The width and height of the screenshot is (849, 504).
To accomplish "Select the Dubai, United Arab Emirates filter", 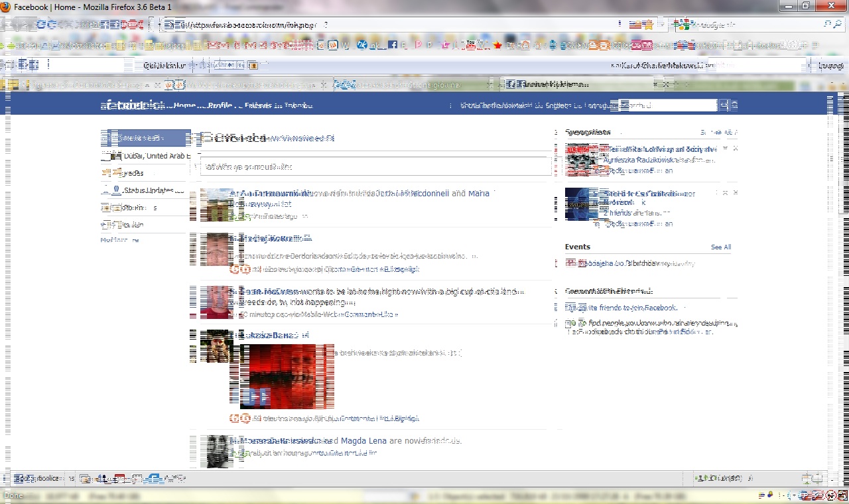I will [x=146, y=156].
